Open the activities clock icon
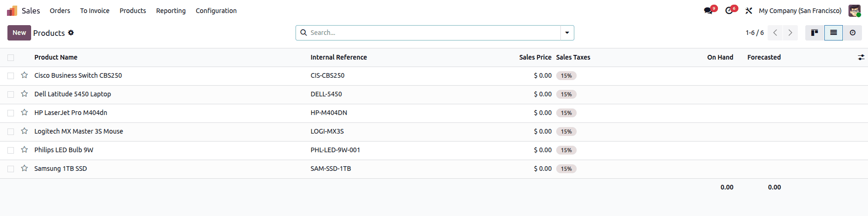The width and height of the screenshot is (868, 216). (x=729, y=11)
